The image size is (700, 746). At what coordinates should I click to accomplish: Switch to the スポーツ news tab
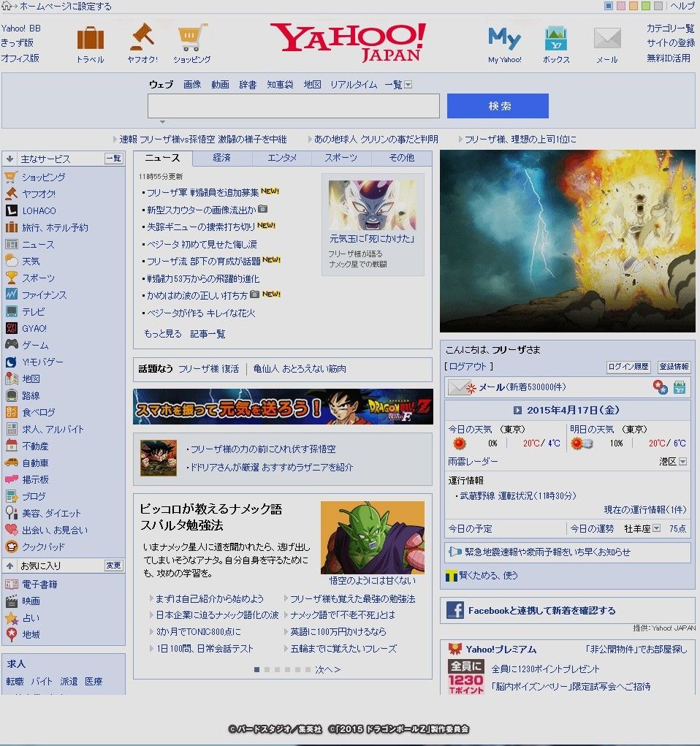click(x=341, y=158)
